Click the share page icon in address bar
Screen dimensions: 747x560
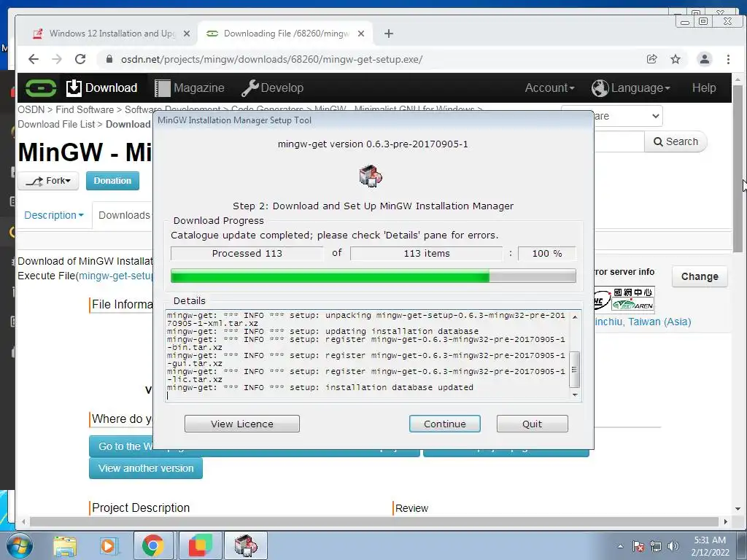pyautogui.click(x=651, y=59)
